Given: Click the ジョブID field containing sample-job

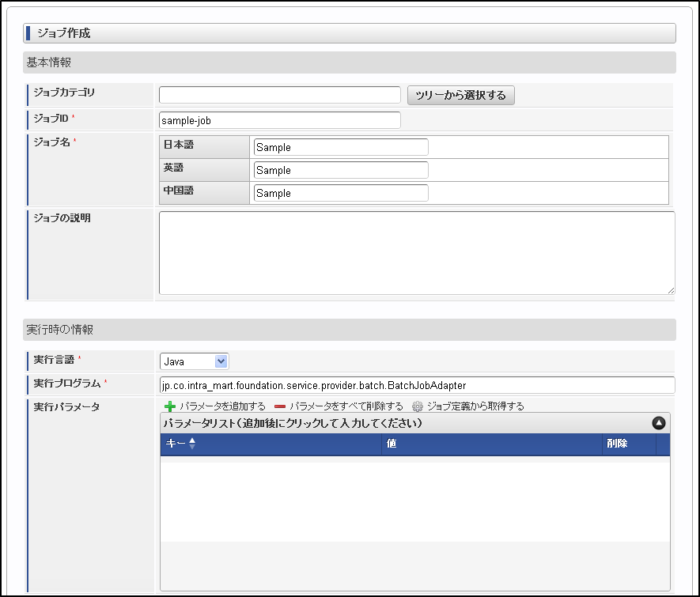Looking at the screenshot, I should pos(280,120).
